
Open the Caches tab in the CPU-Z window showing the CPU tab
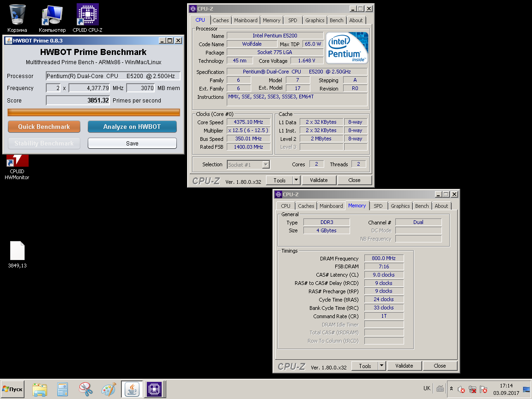coord(221,20)
